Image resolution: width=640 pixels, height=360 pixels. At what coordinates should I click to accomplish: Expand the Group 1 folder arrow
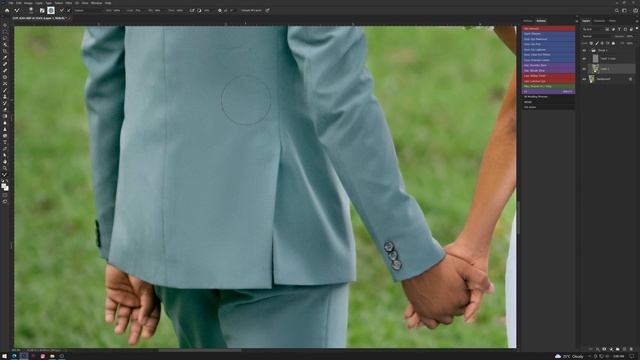coord(589,50)
